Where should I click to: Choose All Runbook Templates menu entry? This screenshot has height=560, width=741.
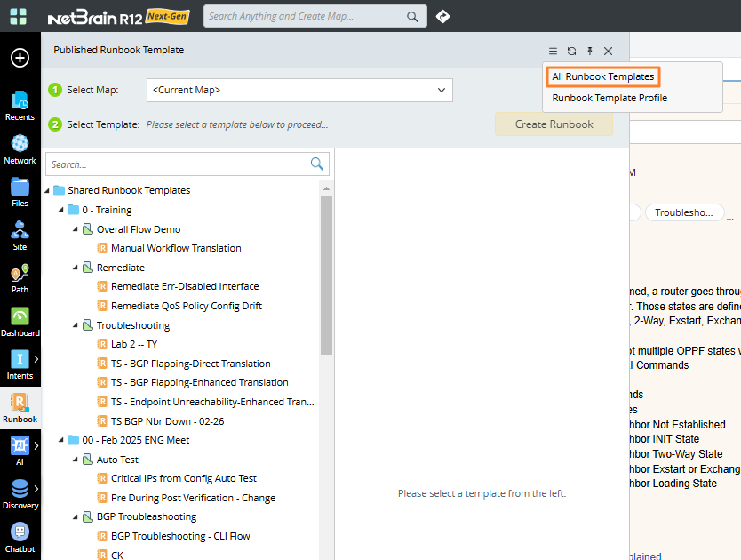(603, 76)
